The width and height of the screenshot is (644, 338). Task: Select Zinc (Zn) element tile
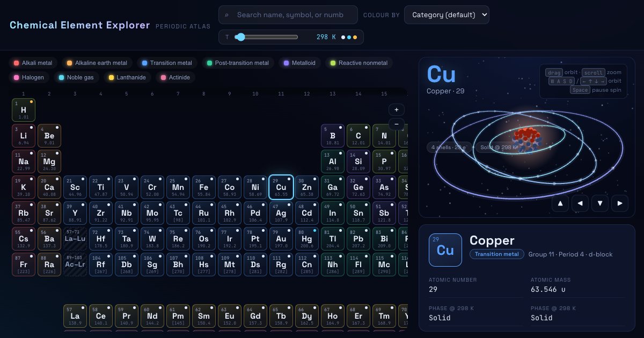tap(307, 187)
